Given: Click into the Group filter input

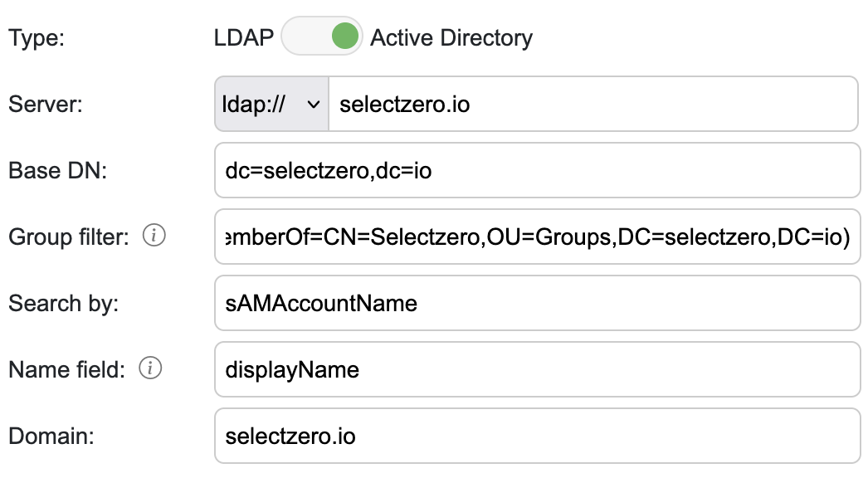Looking at the screenshot, I should 536,237.
